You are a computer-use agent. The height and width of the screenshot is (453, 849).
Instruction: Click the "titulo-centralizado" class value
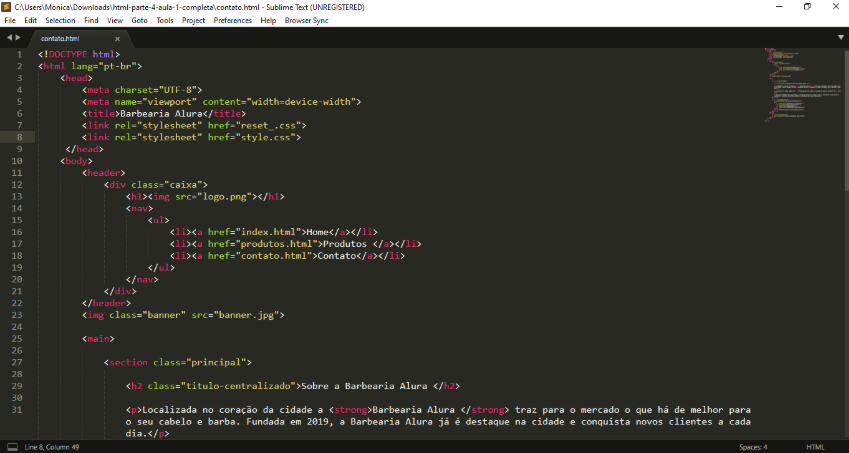(x=238, y=386)
